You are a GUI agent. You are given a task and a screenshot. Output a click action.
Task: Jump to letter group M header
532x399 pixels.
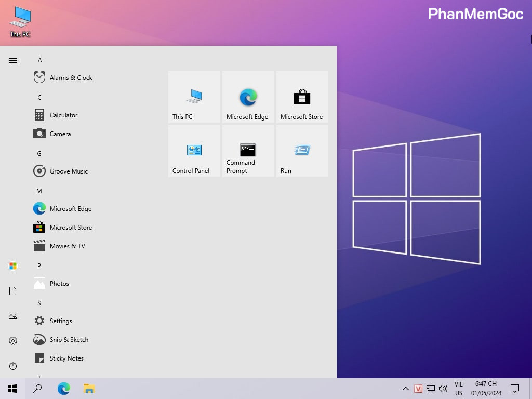[39, 191]
